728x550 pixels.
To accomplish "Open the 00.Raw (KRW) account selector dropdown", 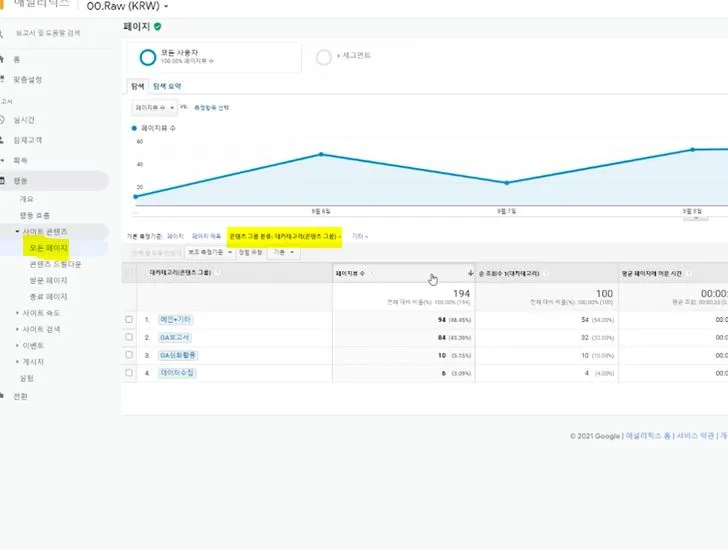I will point(127,6).
